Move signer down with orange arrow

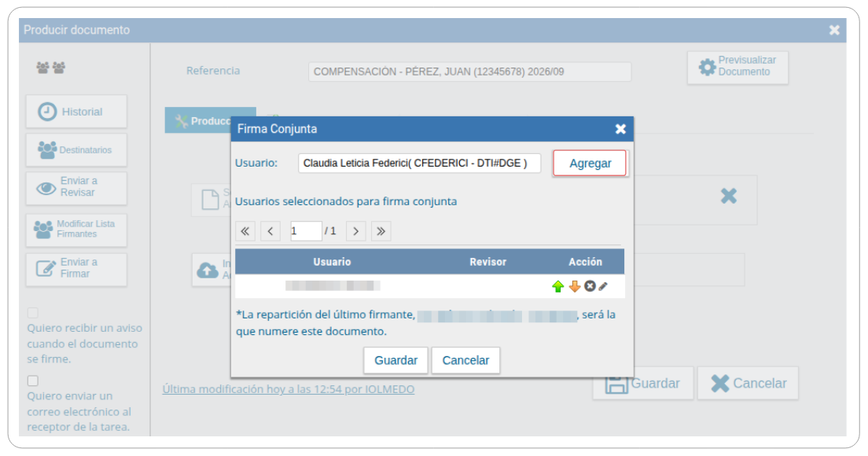tap(575, 286)
